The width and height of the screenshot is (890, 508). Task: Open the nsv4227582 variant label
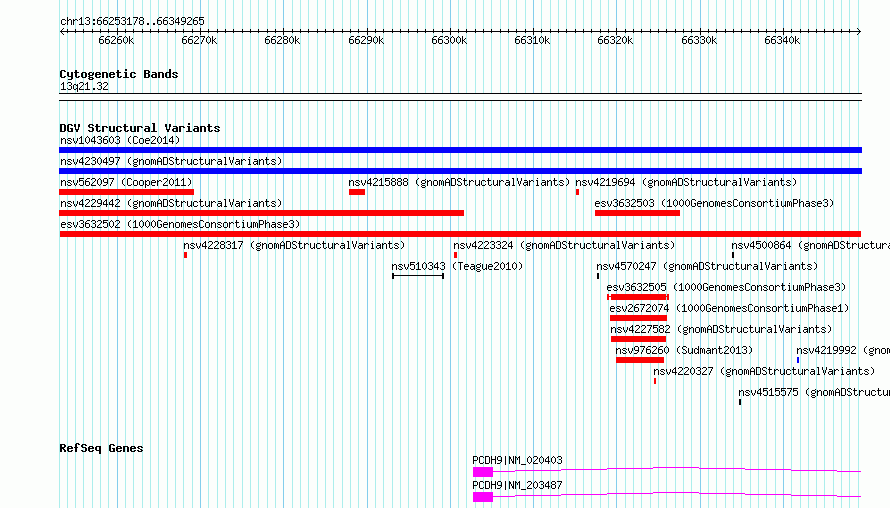721,329
